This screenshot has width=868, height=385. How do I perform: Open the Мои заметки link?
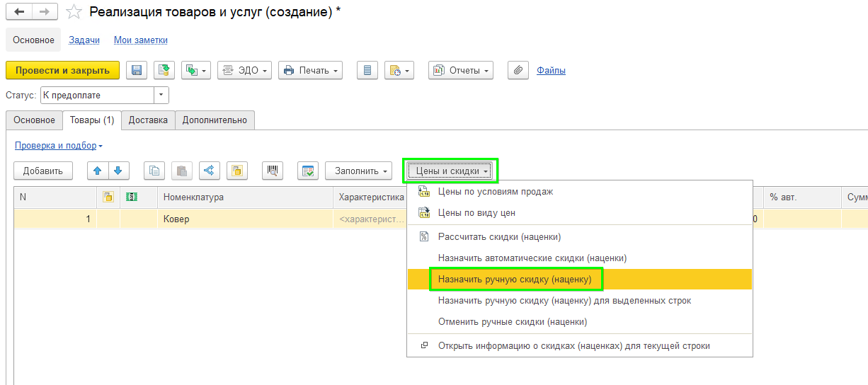click(x=141, y=40)
